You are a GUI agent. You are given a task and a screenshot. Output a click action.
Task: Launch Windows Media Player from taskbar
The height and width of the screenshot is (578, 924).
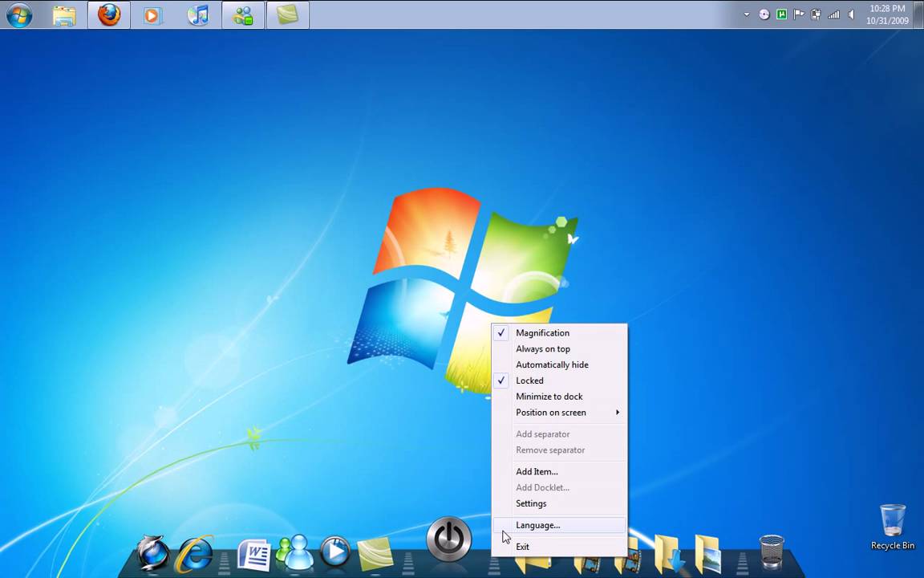pyautogui.click(x=152, y=15)
